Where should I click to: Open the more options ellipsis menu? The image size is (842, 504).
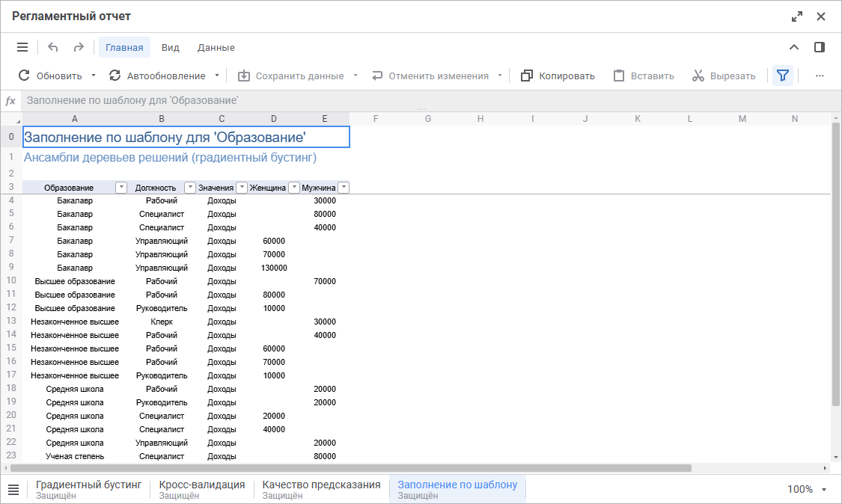tap(820, 76)
